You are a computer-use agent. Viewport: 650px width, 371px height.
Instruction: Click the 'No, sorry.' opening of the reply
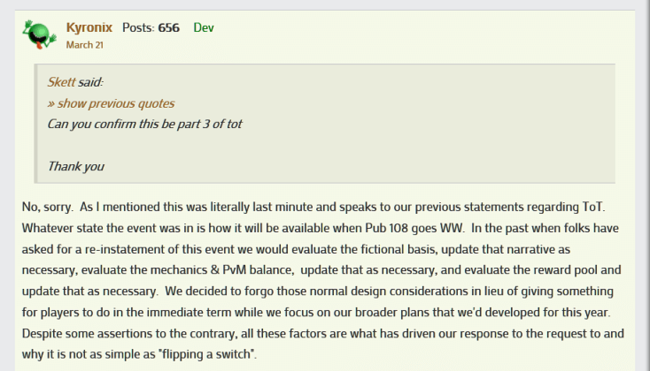pyautogui.click(x=47, y=207)
